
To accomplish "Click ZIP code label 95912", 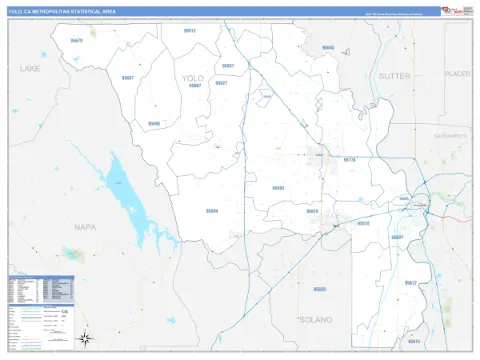I will click(190, 31).
